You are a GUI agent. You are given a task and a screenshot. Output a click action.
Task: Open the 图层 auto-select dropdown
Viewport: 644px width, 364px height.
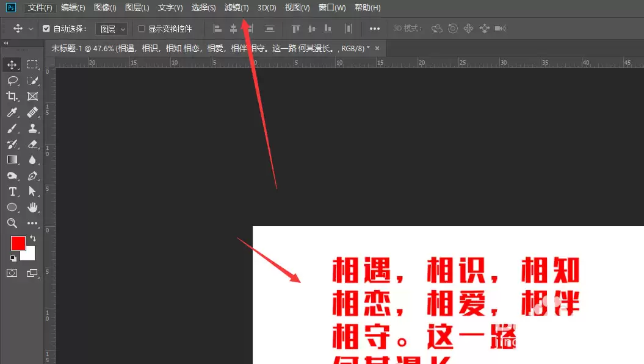(x=112, y=29)
